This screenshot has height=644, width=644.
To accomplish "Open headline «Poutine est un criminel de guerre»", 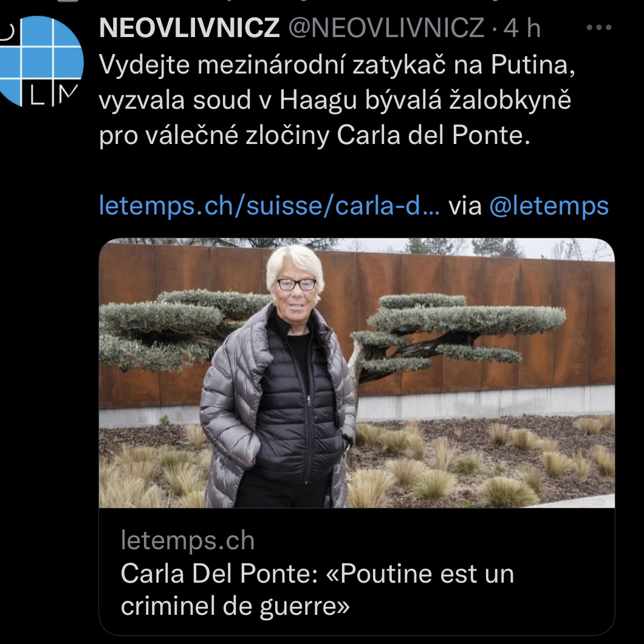I will [317, 589].
